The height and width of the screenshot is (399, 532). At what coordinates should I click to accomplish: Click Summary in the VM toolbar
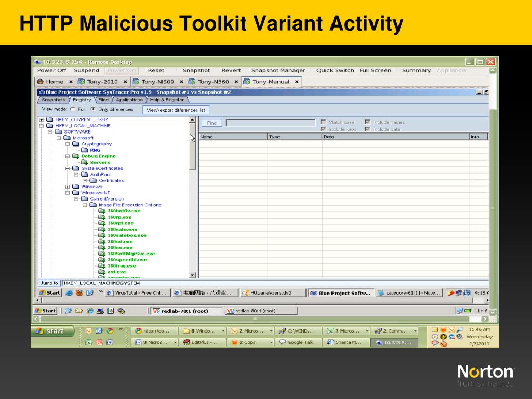point(416,70)
